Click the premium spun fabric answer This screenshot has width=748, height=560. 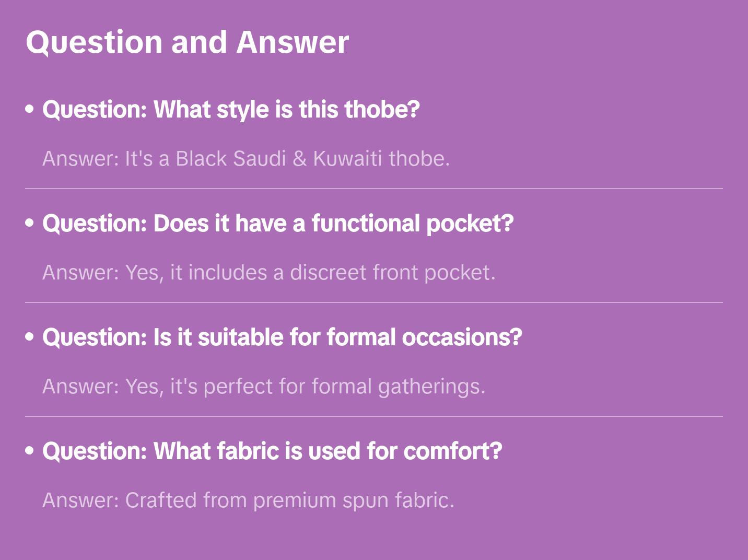248,500
